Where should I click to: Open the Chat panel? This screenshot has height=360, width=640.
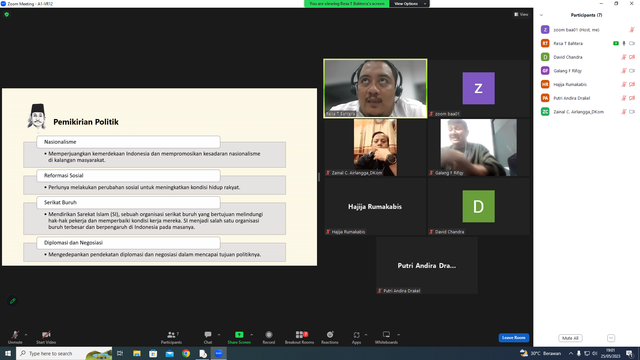(208, 337)
